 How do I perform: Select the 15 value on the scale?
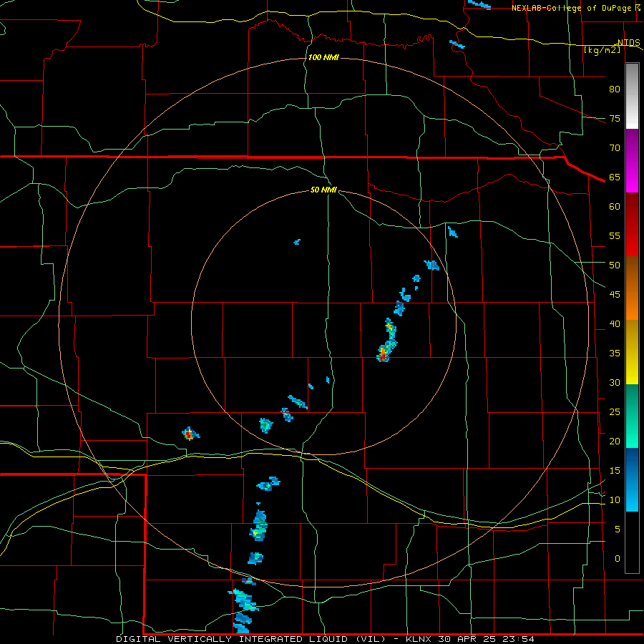click(x=615, y=471)
